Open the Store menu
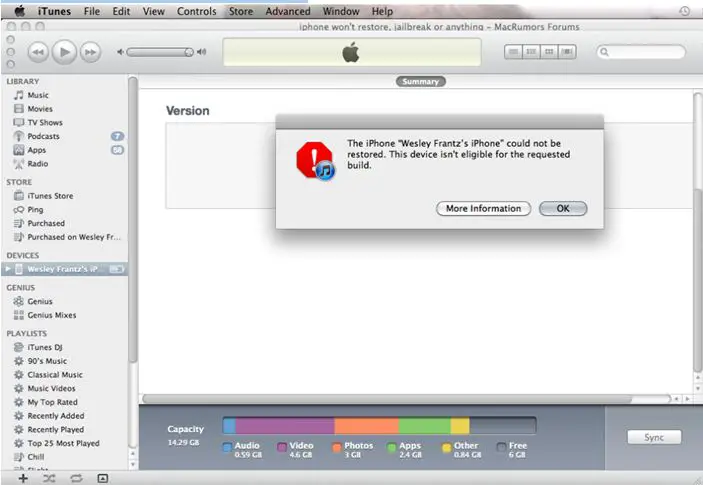The width and height of the screenshot is (703, 485). (241, 11)
